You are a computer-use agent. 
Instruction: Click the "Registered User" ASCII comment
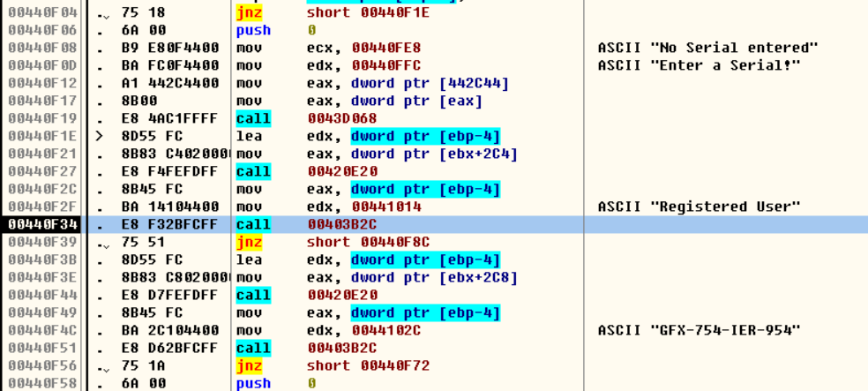(699, 207)
